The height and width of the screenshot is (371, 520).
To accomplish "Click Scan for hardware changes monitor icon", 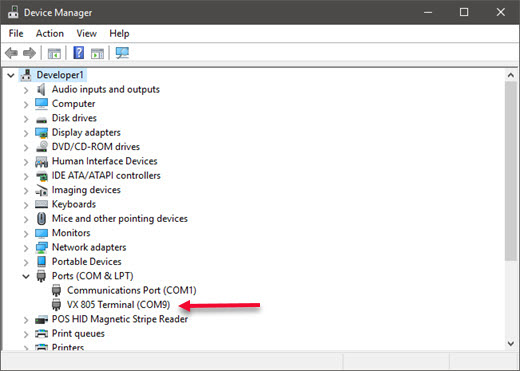I will [x=122, y=53].
